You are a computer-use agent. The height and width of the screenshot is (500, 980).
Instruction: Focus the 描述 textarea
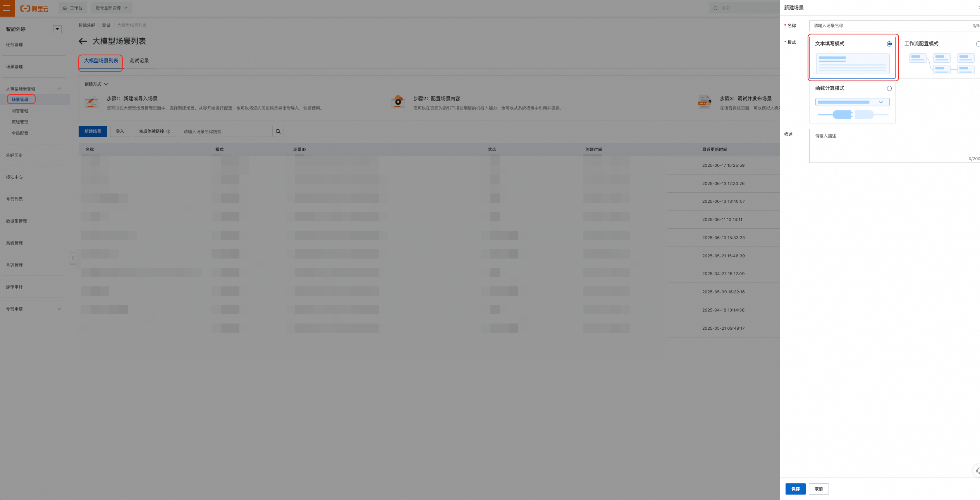(x=894, y=146)
